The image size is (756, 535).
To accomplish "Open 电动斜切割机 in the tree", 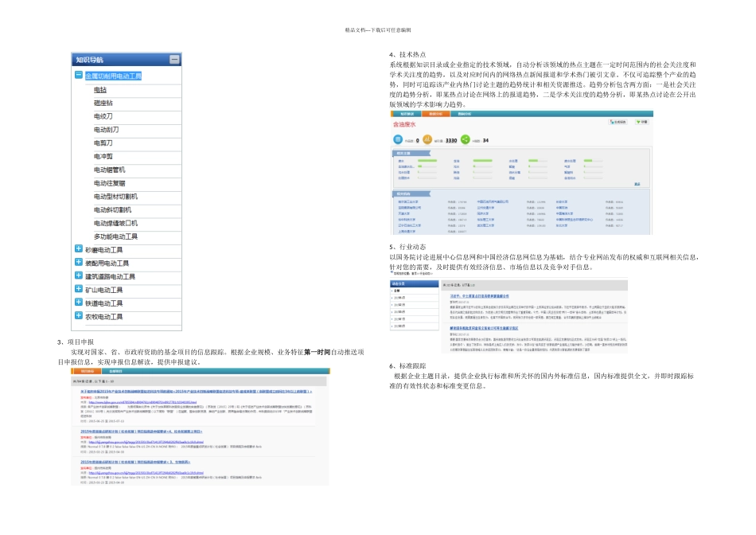I will point(112,210).
